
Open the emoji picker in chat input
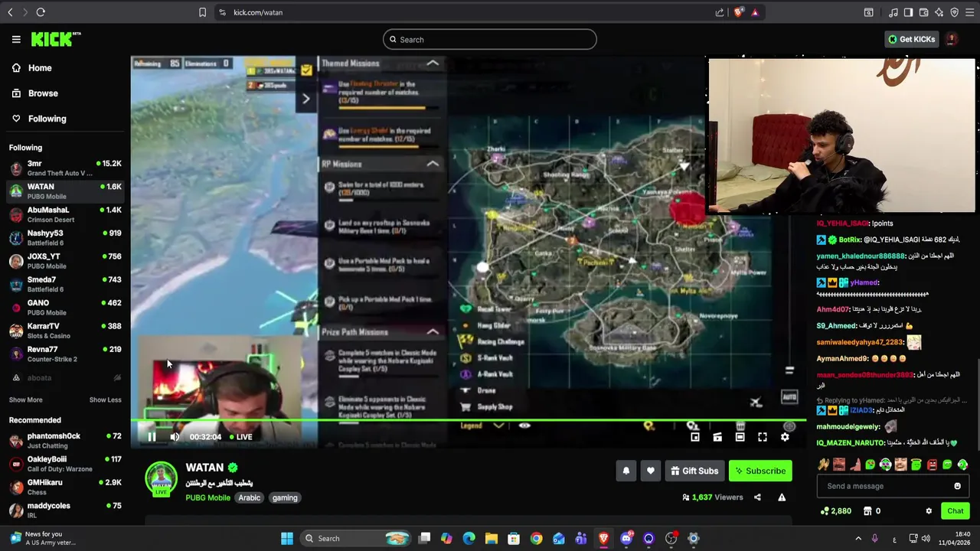point(957,486)
